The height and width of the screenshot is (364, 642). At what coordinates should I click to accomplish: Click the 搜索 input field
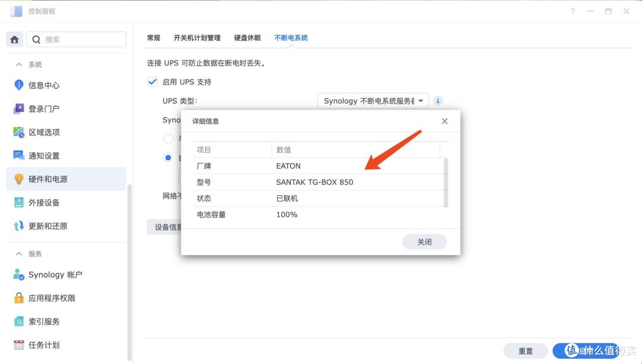[x=76, y=40]
